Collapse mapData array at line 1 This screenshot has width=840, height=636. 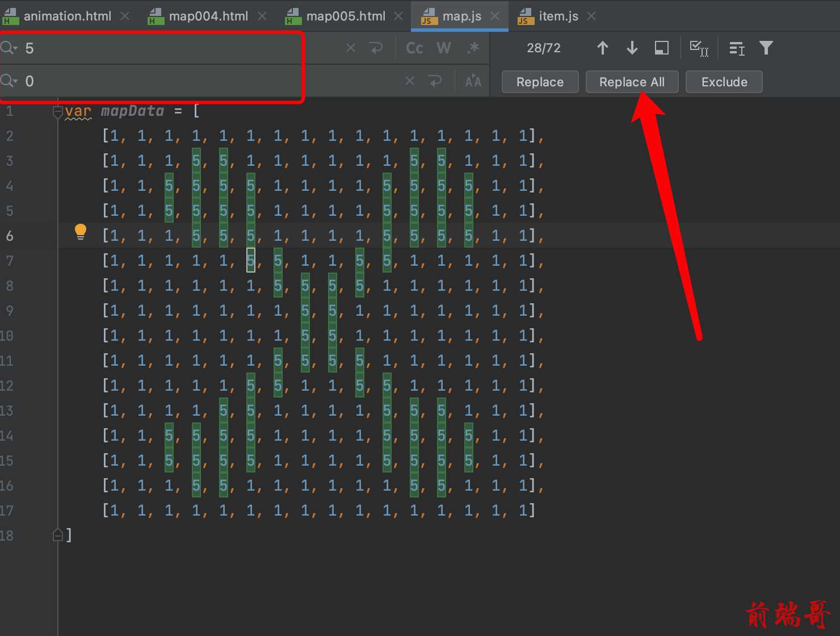(57, 112)
